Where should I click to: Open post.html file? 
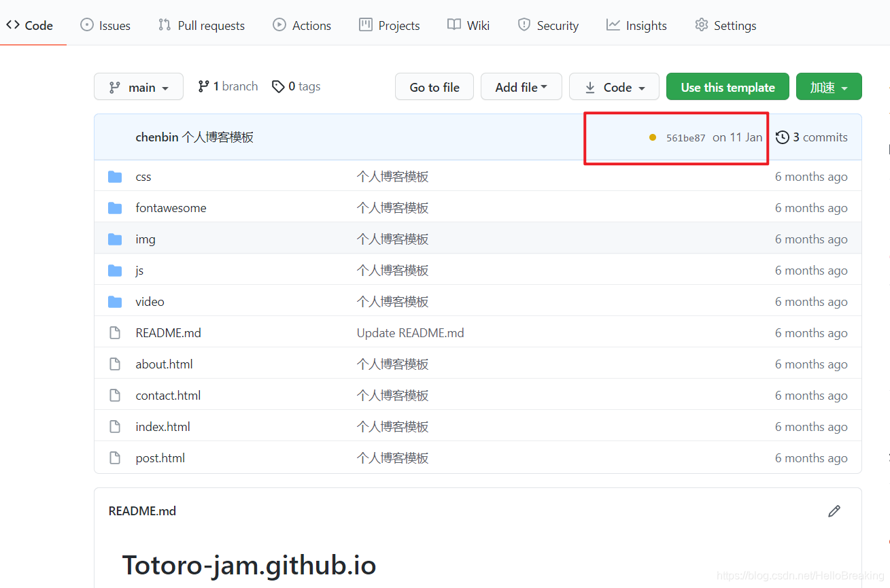[160, 458]
